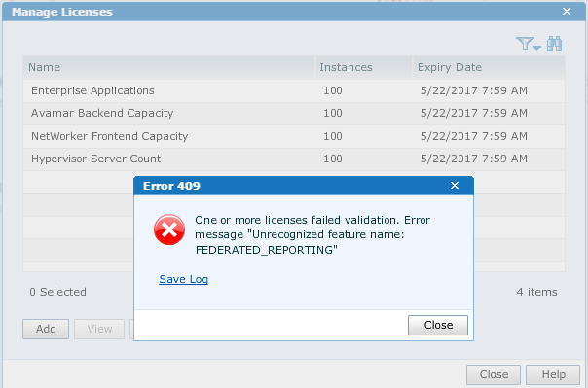Click the FEDERATED_REPORTING error message text
Image resolution: width=588 pixels, height=388 pixels.
(x=312, y=234)
